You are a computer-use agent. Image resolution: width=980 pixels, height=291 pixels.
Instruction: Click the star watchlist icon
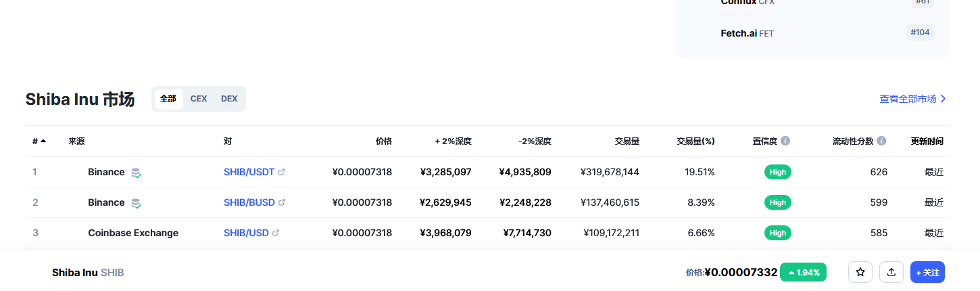pos(860,272)
